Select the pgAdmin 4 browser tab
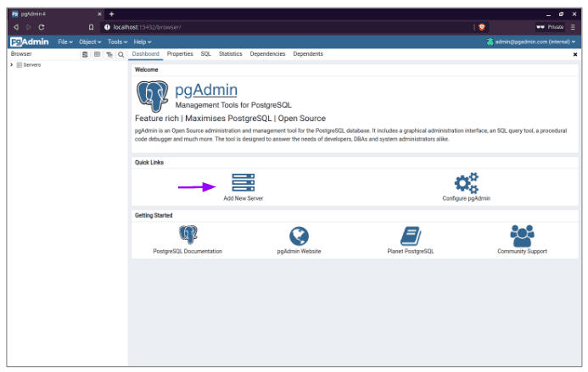Screen dimensions: 588x372 pos(56,14)
